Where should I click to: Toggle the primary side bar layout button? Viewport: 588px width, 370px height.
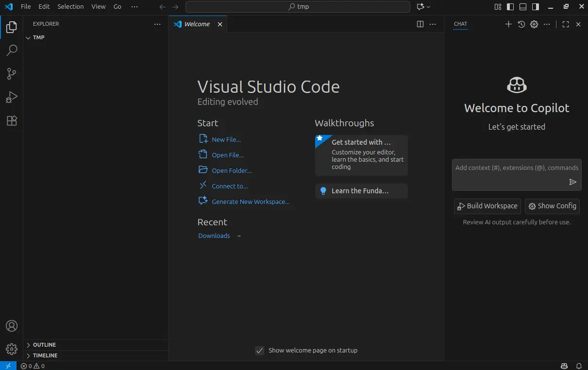tap(510, 7)
